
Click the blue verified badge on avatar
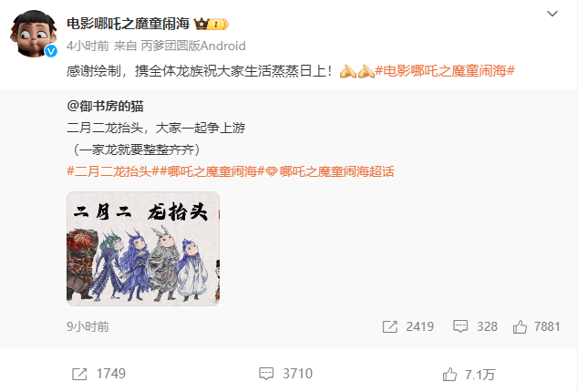[51, 51]
